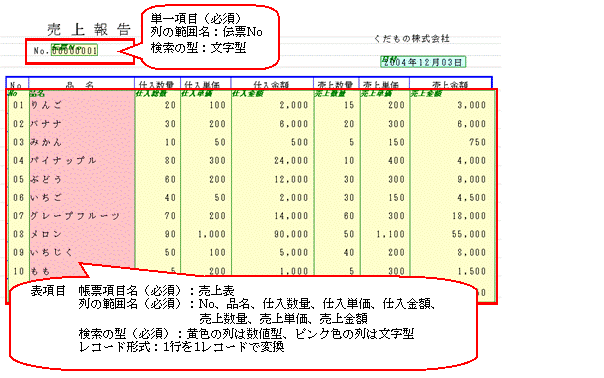
Task: Select 仕入数量 value 90 for メロン
Action: click(x=170, y=234)
